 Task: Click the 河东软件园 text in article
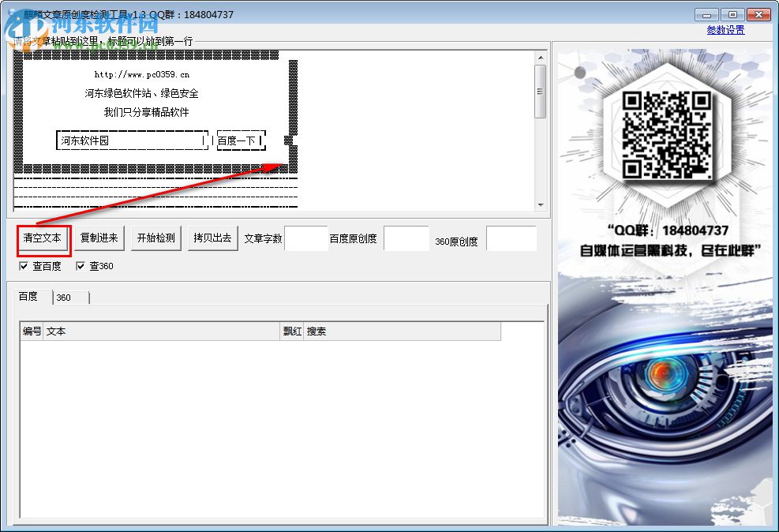coord(85,140)
